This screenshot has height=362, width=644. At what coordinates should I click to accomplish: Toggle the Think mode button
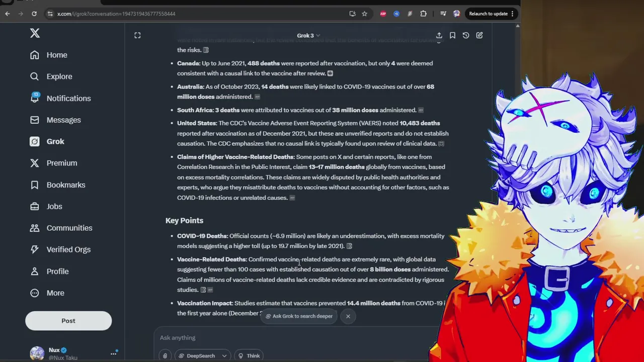[x=249, y=356]
